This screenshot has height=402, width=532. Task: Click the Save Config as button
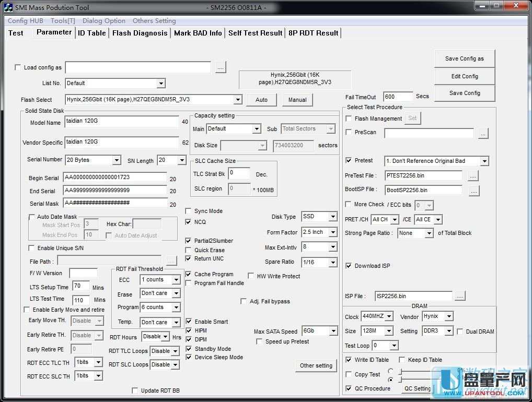point(464,58)
